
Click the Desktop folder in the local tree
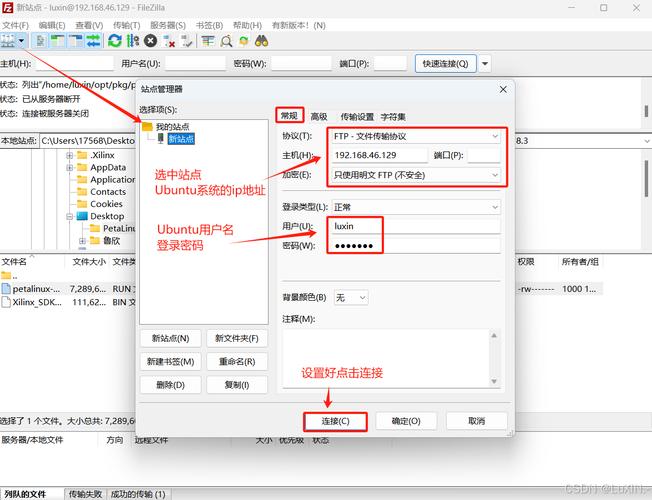click(x=107, y=216)
